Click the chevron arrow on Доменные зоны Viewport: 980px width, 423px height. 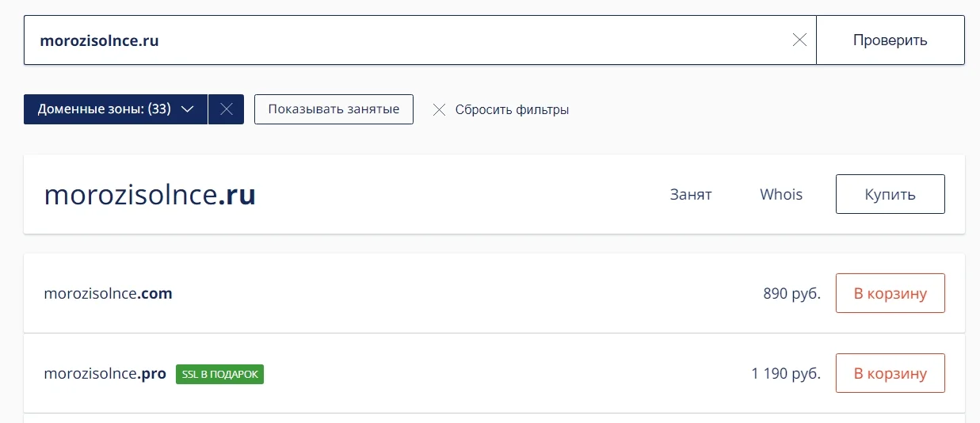click(x=188, y=109)
